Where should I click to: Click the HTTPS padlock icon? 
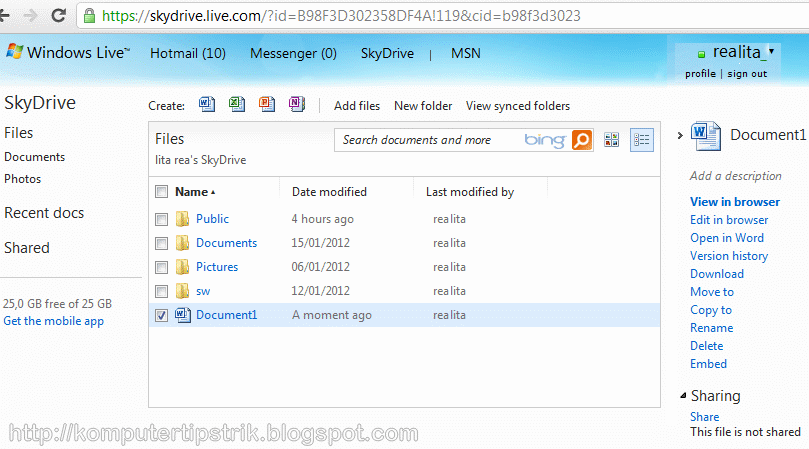(x=89, y=15)
